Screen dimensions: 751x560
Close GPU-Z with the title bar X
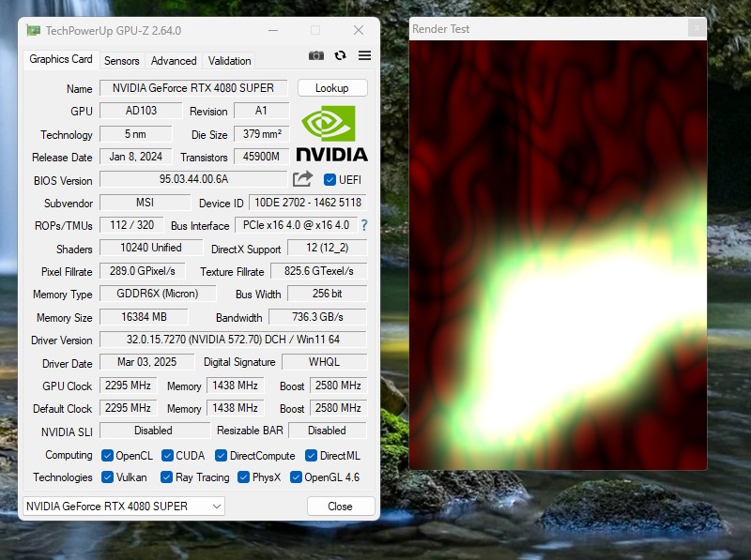(359, 30)
